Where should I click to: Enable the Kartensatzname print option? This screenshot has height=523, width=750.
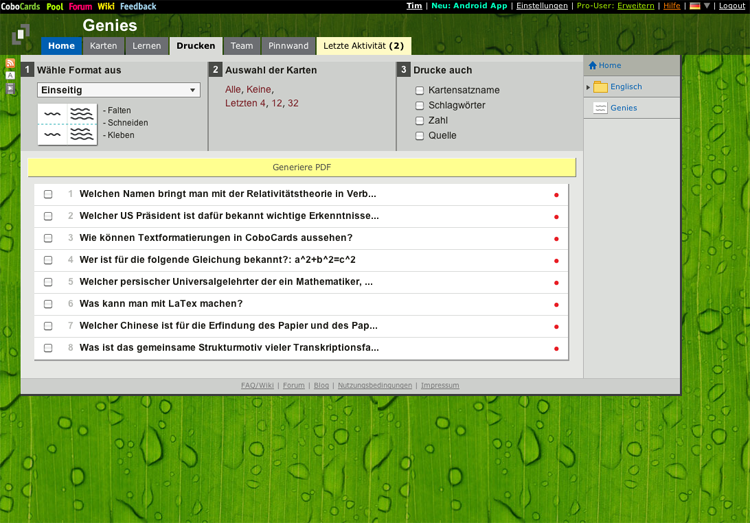click(420, 91)
